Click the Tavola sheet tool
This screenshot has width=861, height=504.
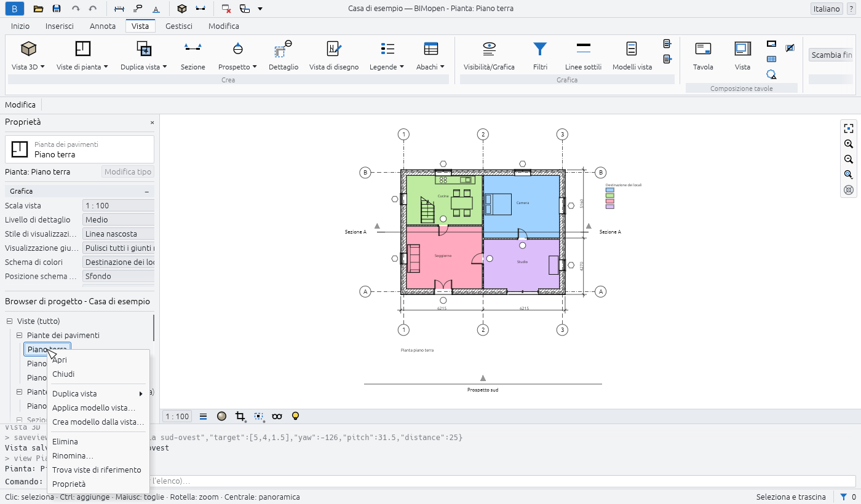pyautogui.click(x=703, y=56)
